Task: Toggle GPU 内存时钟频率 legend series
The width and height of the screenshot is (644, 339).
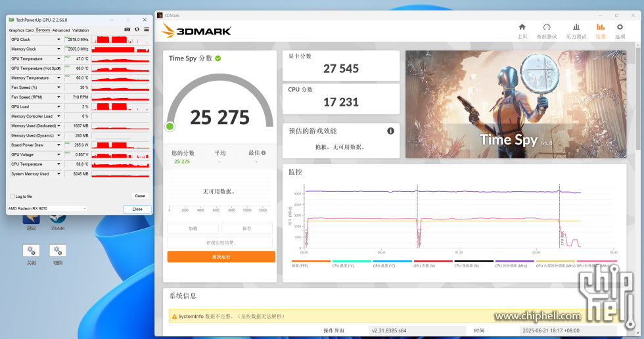Action: click(555, 263)
